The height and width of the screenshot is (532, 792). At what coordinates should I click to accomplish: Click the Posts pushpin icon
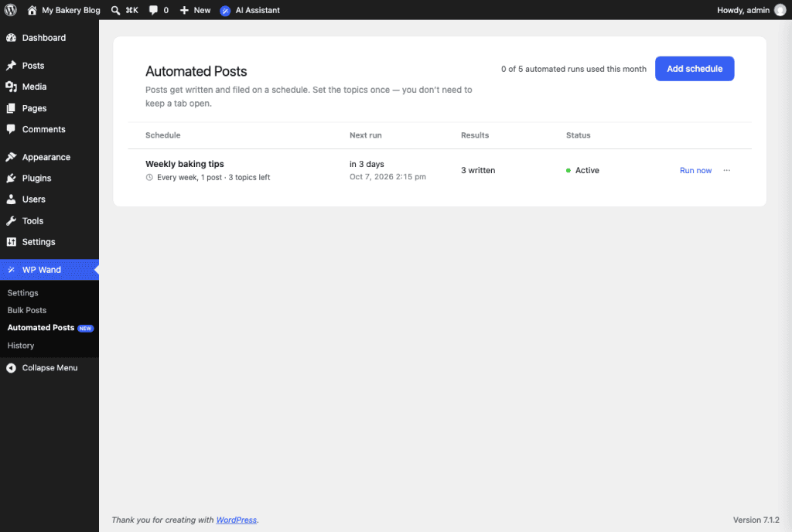click(x=11, y=66)
